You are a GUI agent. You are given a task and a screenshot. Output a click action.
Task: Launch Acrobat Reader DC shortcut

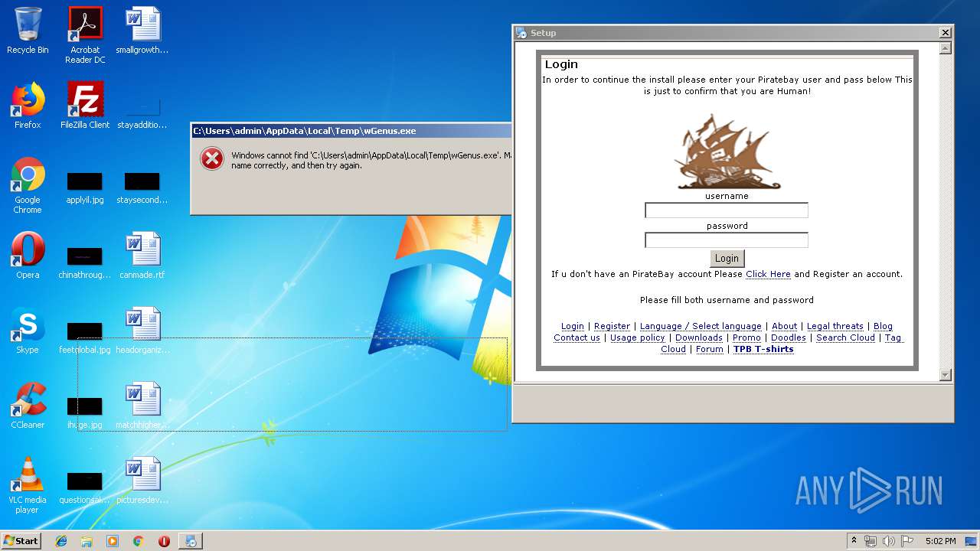tap(85, 35)
